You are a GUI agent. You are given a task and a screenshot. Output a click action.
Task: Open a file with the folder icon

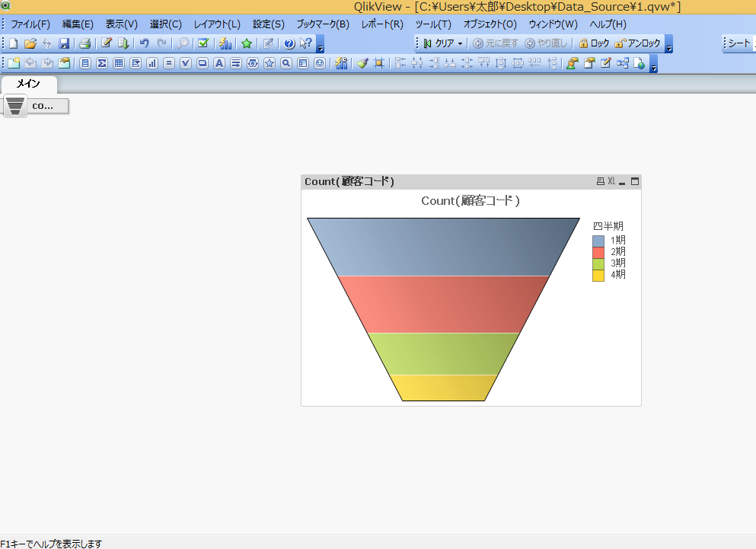[x=30, y=43]
